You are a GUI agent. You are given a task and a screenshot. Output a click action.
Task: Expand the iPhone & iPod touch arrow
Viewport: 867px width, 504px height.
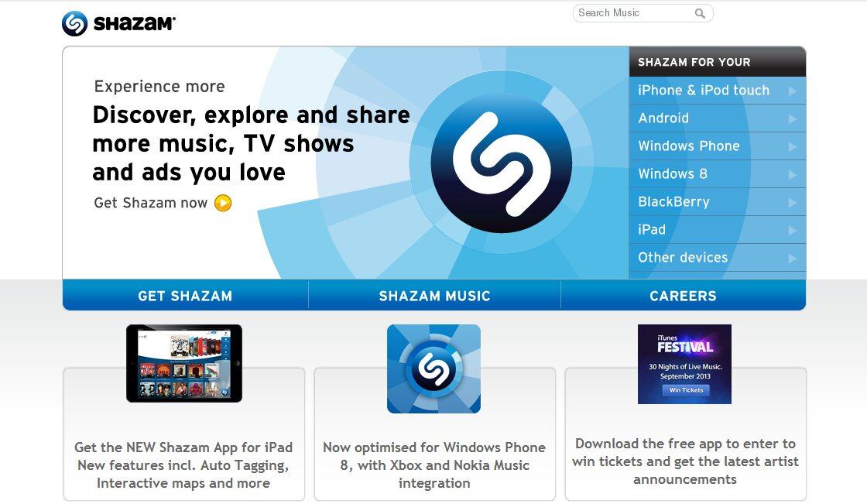(793, 91)
